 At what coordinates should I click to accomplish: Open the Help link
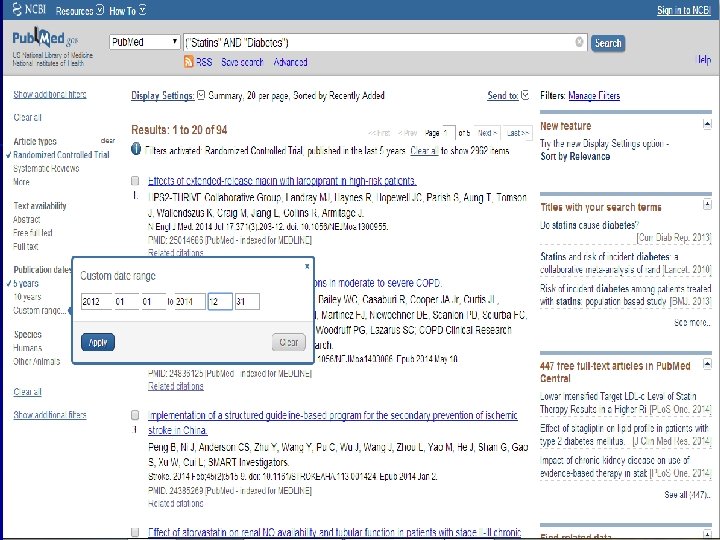pos(704,59)
